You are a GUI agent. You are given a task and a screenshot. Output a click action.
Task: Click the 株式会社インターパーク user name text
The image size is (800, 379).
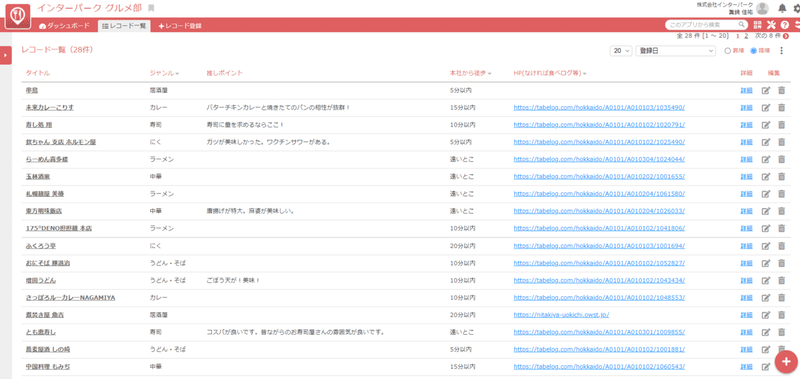point(724,4)
